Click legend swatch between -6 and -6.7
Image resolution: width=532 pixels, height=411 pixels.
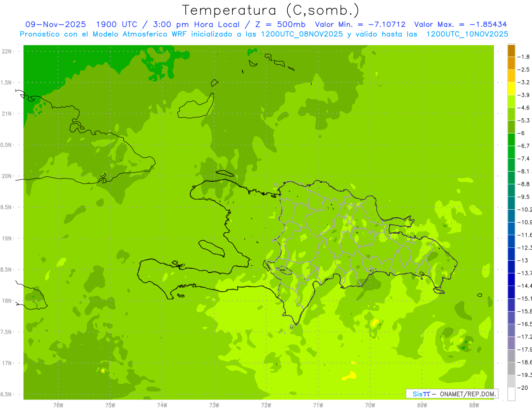pyautogui.click(x=511, y=140)
